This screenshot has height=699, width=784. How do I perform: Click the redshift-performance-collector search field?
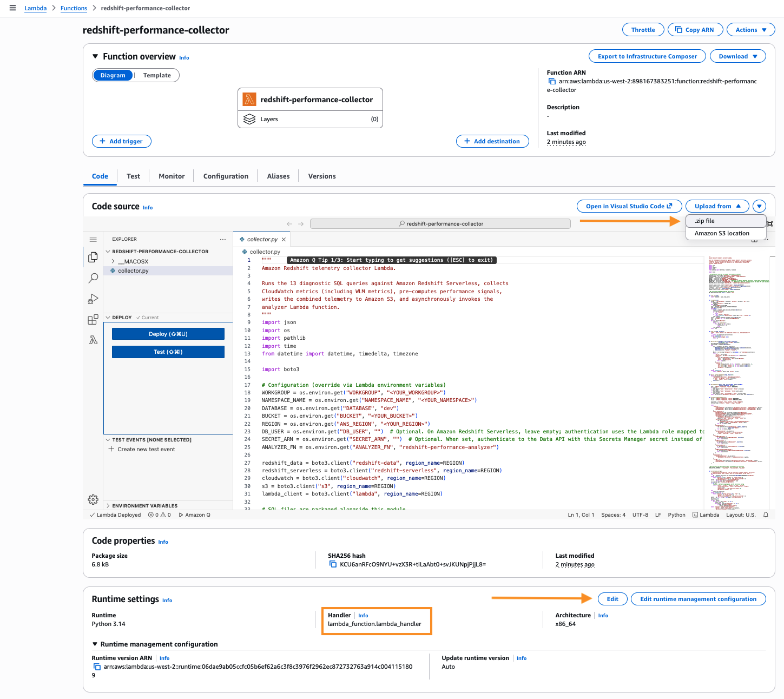coord(440,223)
